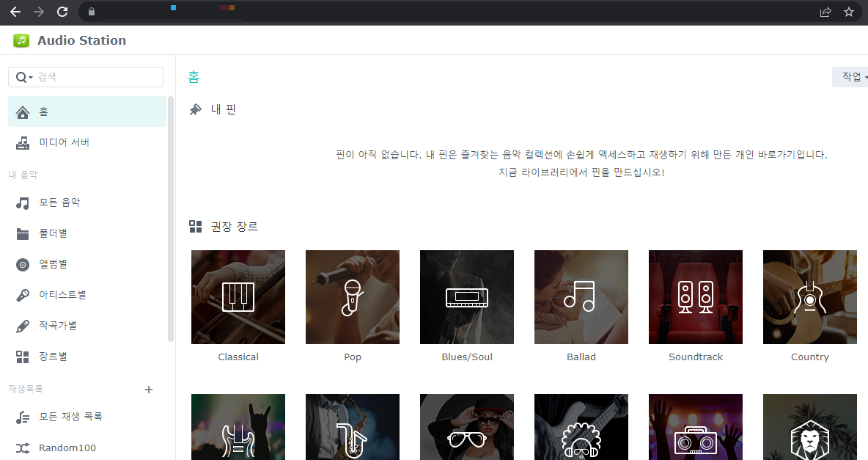
Task: Browse music by 아티스트별
Action: point(87,295)
